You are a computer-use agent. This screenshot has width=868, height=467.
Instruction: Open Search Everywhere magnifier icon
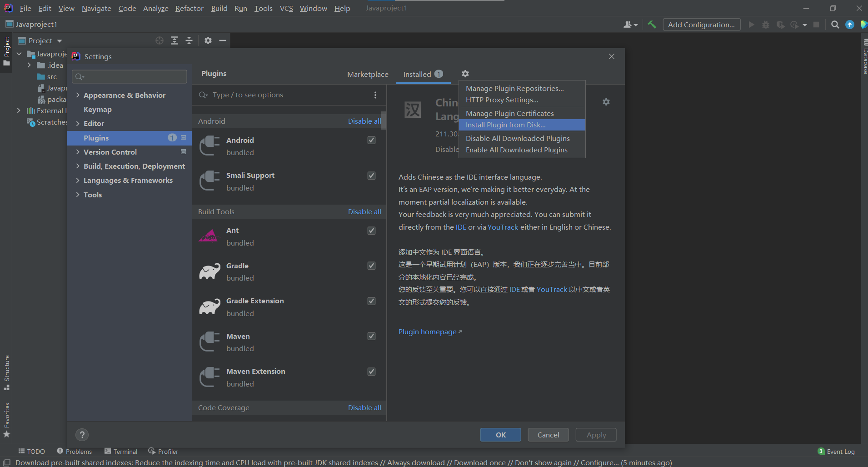(835, 25)
